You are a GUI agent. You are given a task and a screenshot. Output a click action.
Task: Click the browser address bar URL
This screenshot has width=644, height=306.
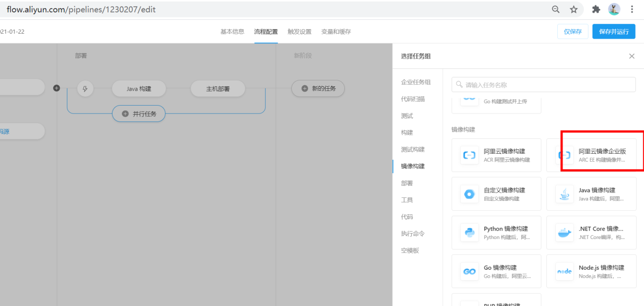[x=81, y=9]
